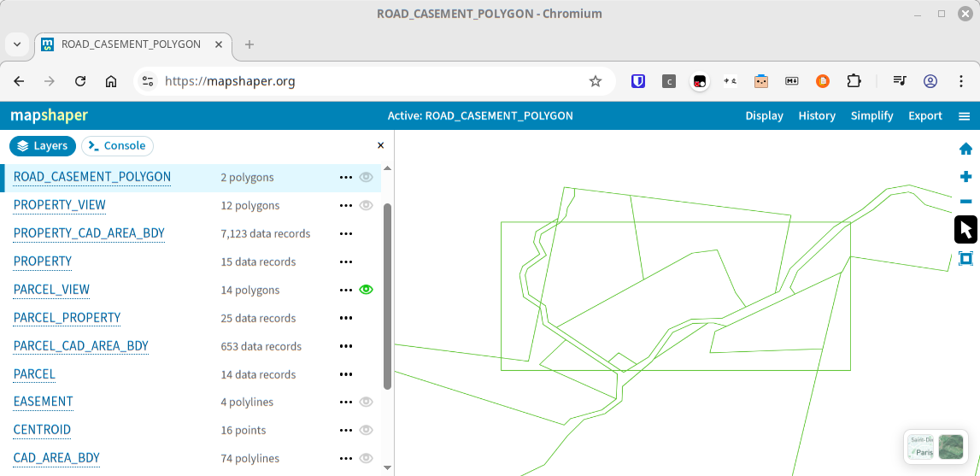Click the layer list scrollbar thumb
Image resolution: width=980 pixels, height=476 pixels.
(387, 297)
